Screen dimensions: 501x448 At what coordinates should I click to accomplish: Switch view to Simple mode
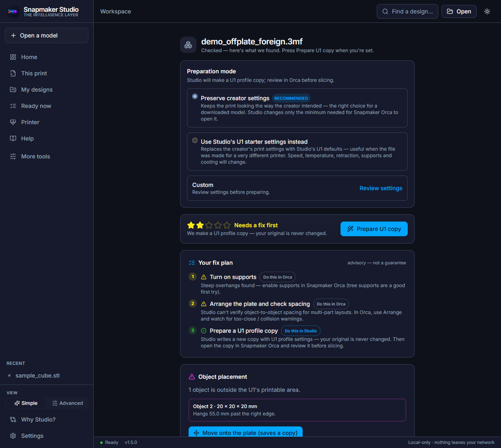pos(26,403)
